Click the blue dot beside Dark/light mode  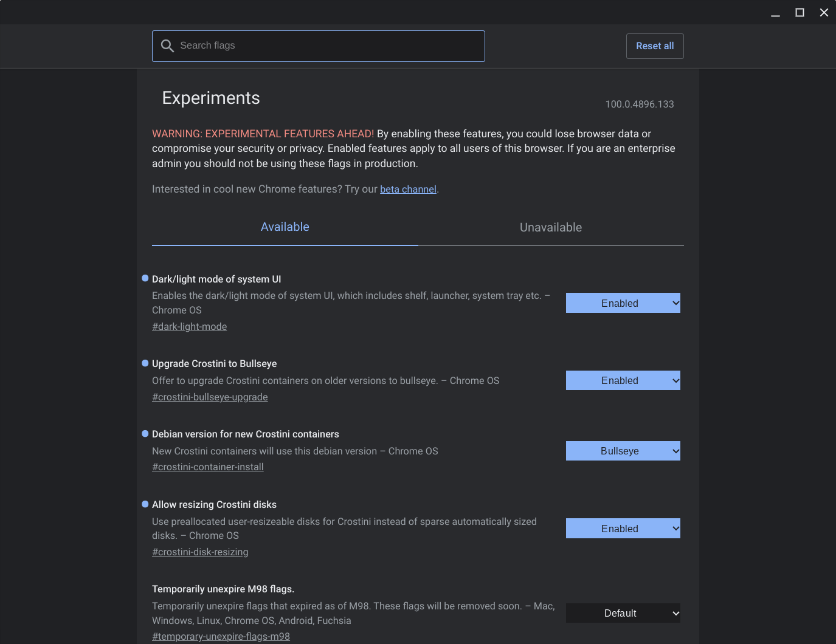coord(145,278)
